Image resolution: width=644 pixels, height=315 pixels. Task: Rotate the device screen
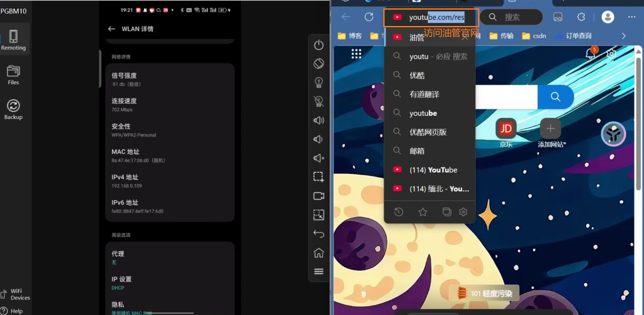tap(319, 63)
